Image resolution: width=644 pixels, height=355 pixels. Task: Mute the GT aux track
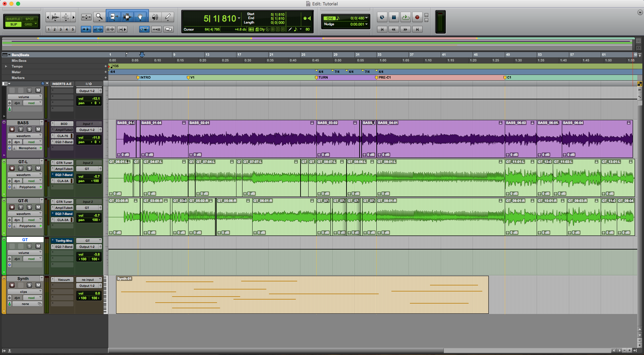coord(38,246)
